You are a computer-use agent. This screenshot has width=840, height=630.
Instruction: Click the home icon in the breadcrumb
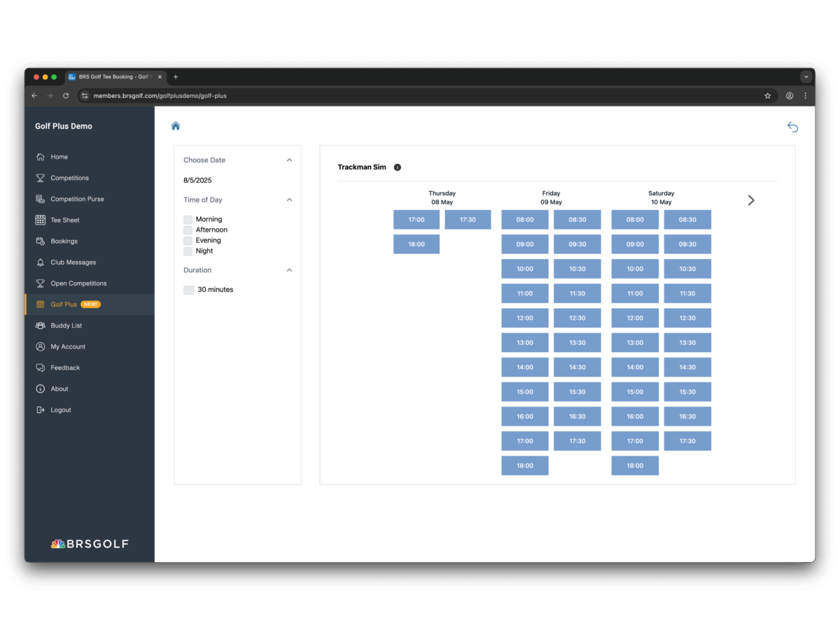[176, 126]
